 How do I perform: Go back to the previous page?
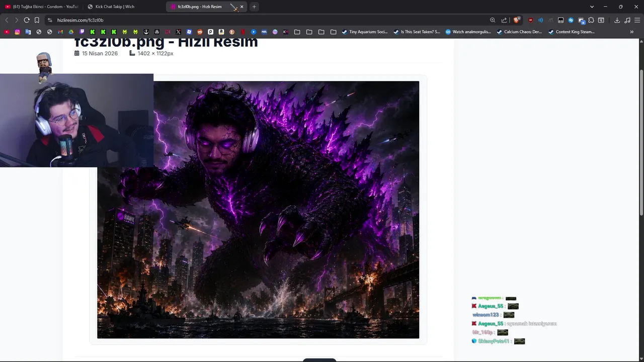[7, 20]
